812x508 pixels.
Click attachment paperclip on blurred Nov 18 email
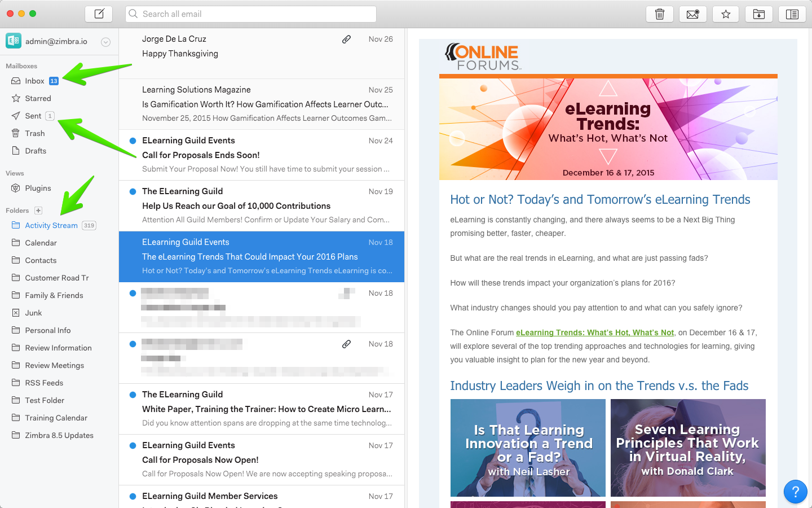347,344
